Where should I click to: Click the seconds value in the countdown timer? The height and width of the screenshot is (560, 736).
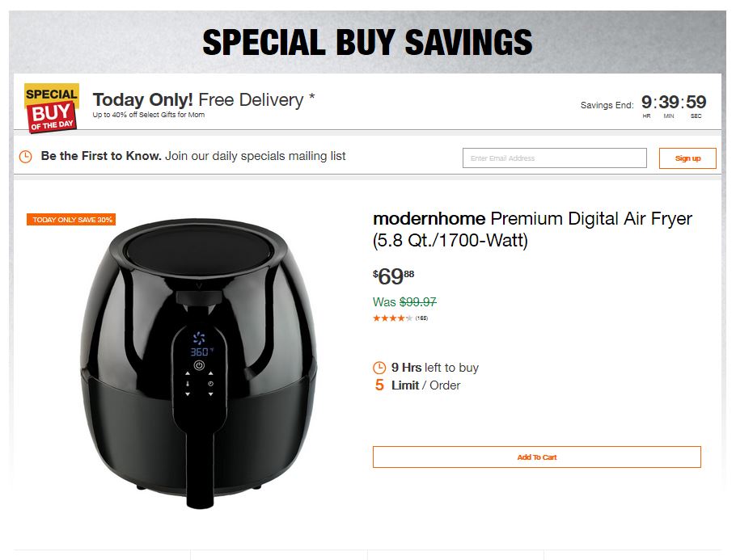(x=696, y=103)
